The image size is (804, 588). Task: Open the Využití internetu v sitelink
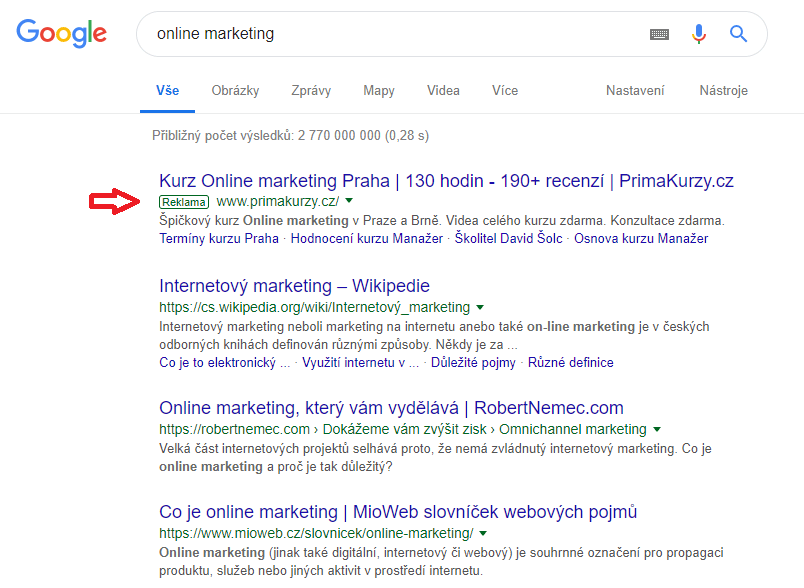click(x=360, y=362)
